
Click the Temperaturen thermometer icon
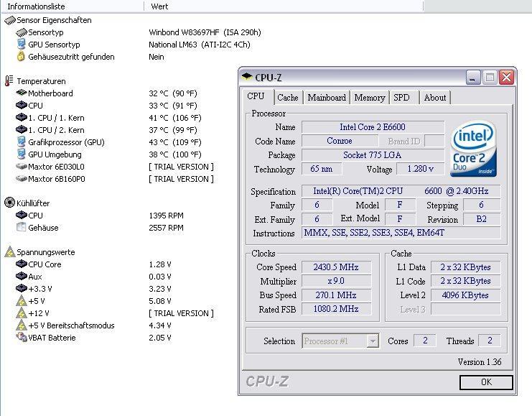click(9, 80)
